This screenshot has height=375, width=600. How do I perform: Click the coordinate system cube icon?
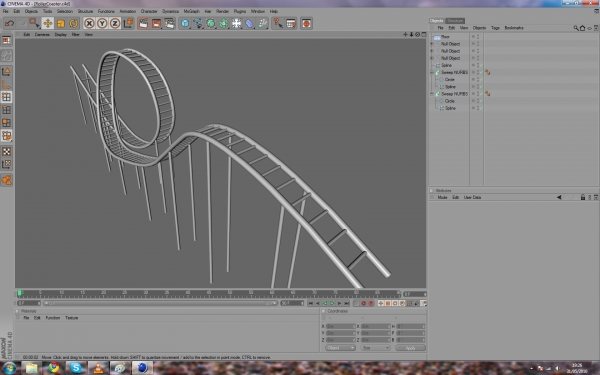coord(128,23)
